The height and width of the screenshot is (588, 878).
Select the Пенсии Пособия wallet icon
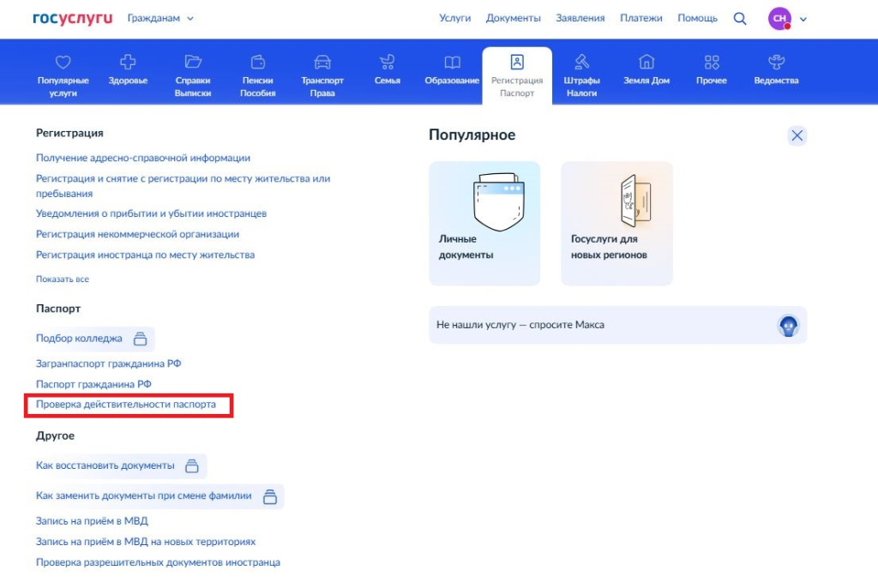pyautogui.click(x=257, y=62)
